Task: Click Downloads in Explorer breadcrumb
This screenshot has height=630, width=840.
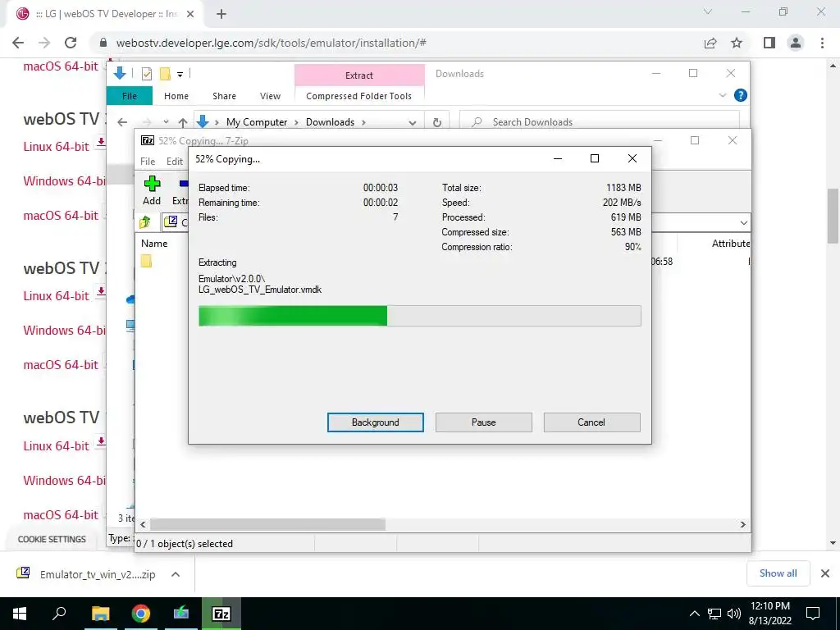Action: point(330,122)
